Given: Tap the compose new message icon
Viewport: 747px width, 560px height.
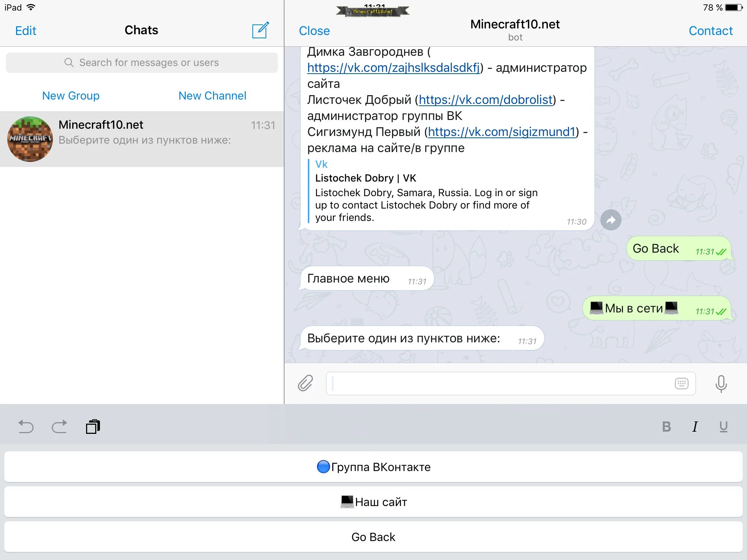Looking at the screenshot, I should click(x=260, y=30).
